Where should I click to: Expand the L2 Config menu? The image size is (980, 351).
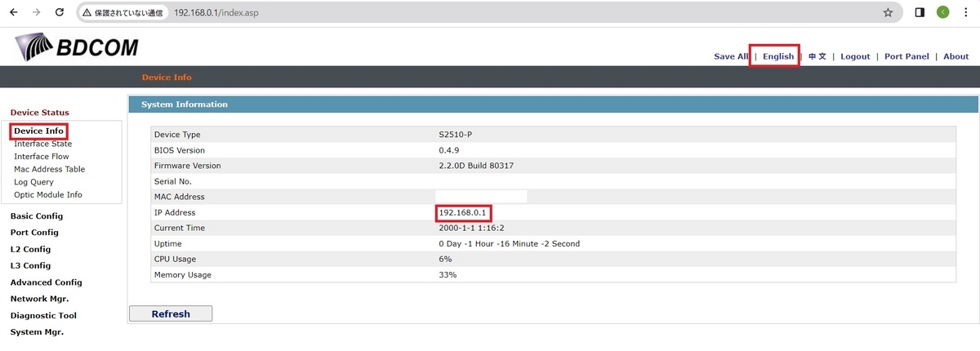tap(30, 249)
